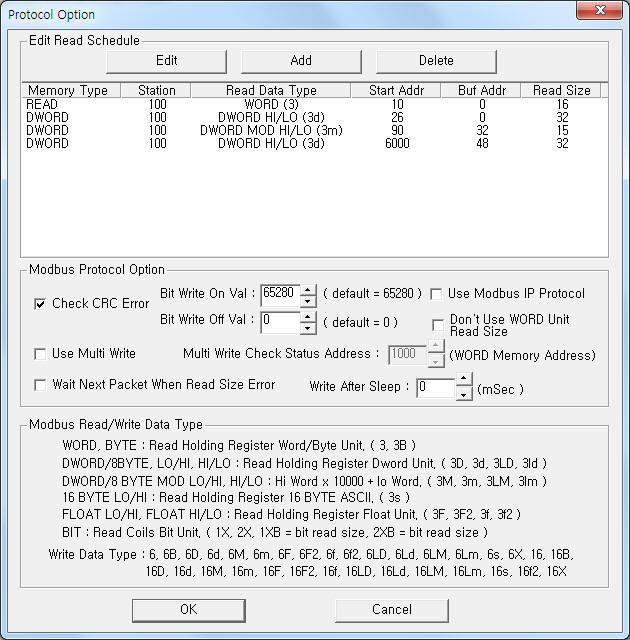Click the Delete schedule button
This screenshot has width=630, height=640.
[436, 61]
